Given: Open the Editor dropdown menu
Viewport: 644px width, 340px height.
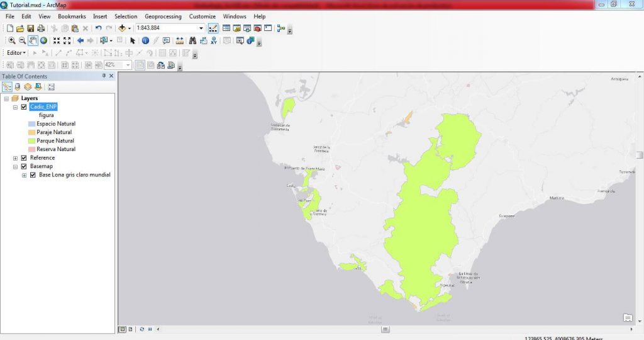Looking at the screenshot, I should coord(16,53).
